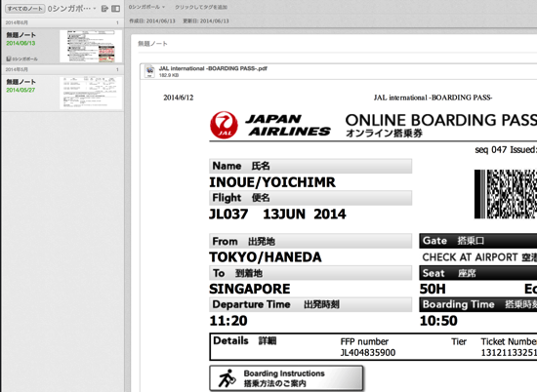Click the Boarding Instructions button
The width and height of the screenshot is (537, 392).
(286, 378)
